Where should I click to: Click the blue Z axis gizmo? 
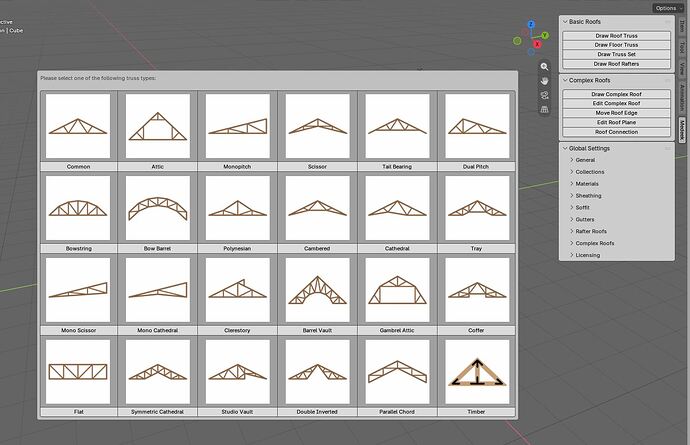[531, 24]
